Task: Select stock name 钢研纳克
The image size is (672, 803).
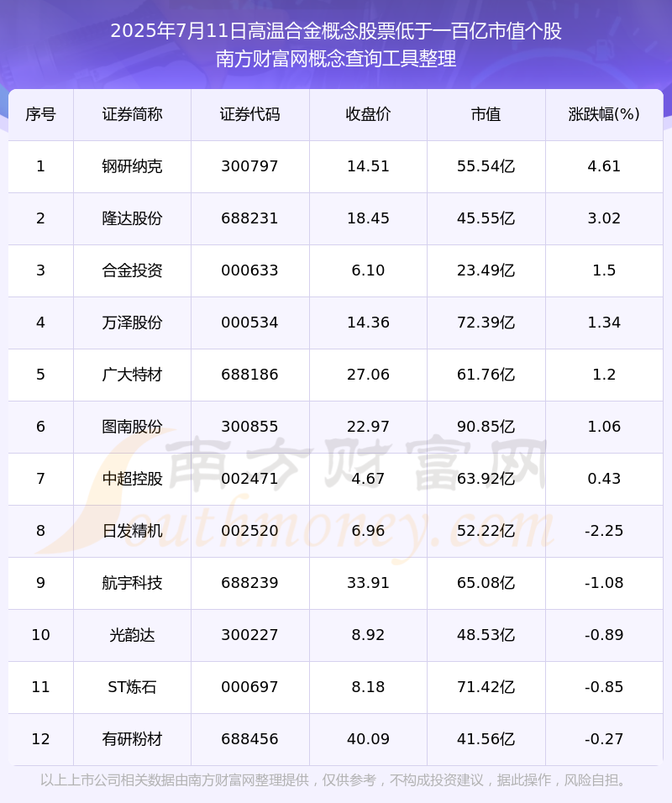Action: point(132,166)
